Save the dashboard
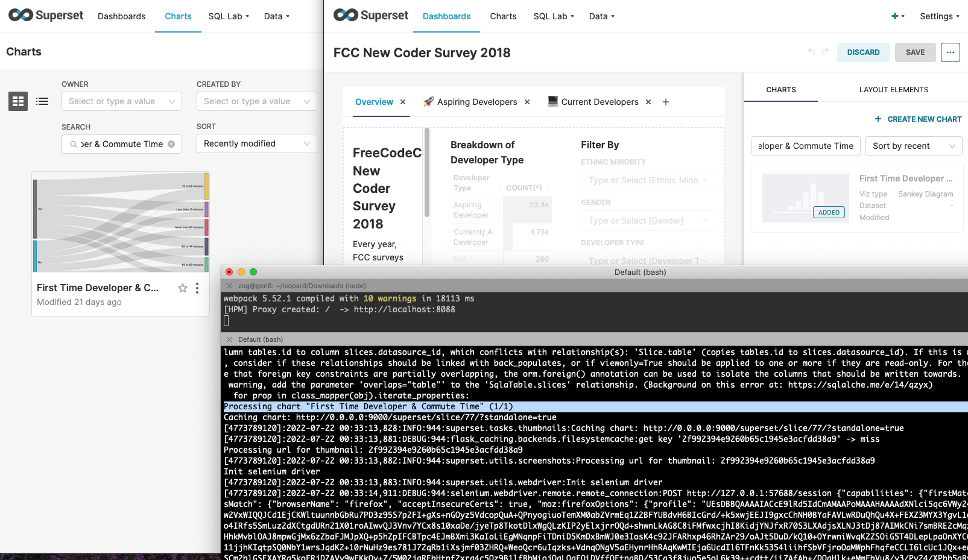 click(915, 52)
